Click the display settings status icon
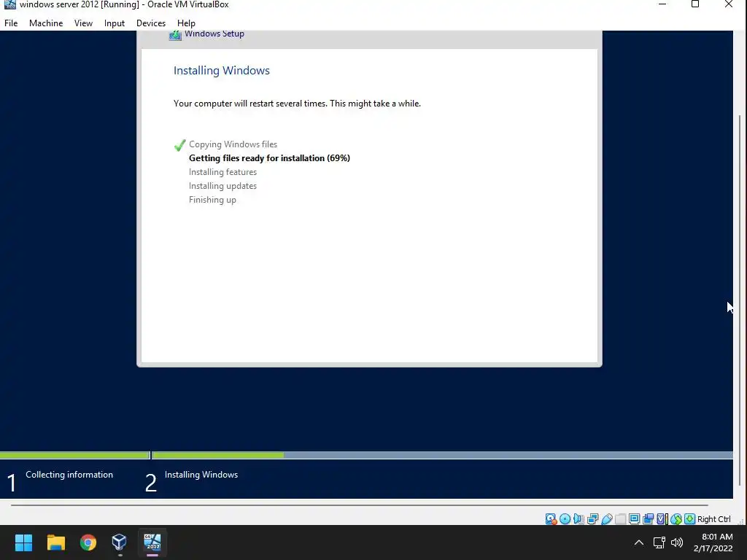This screenshot has width=747, height=560. (634, 519)
